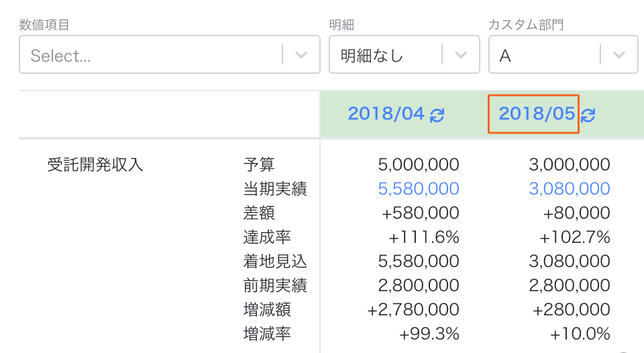Click the カスタム部門 value A
The height and width of the screenshot is (353, 644).
[x=505, y=56]
